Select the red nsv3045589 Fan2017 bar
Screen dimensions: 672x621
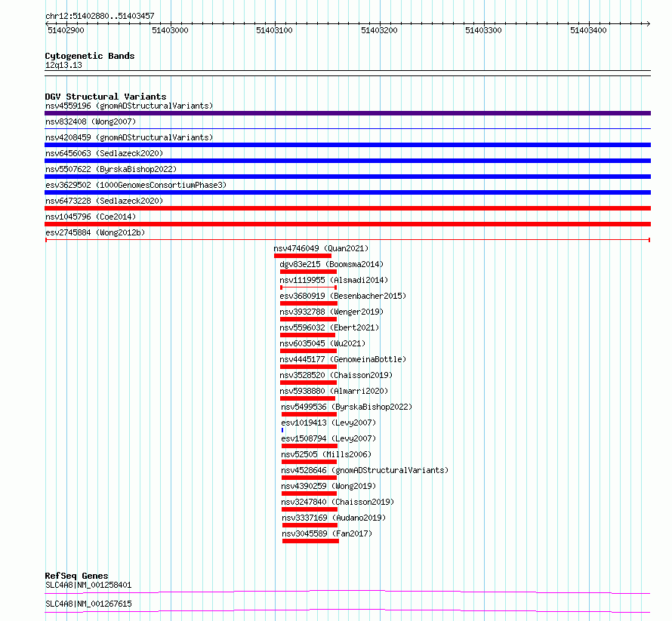click(x=311, y=541)
